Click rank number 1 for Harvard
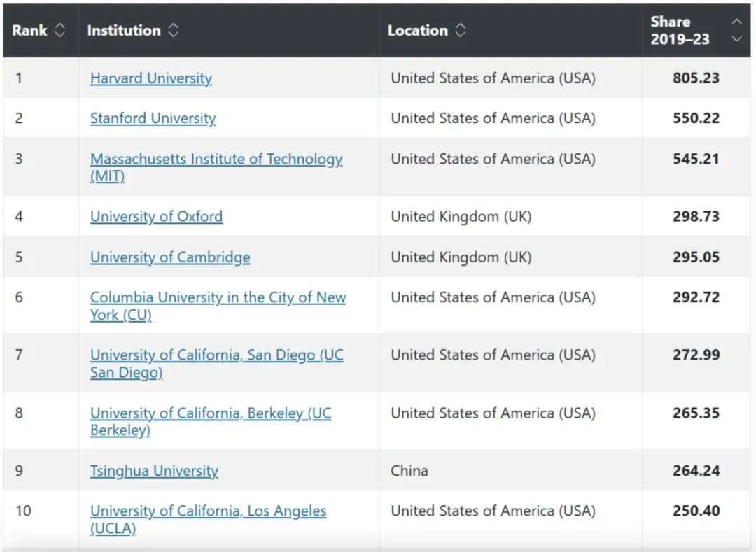This screenshot has height=552, width=756. coord(19,78)
